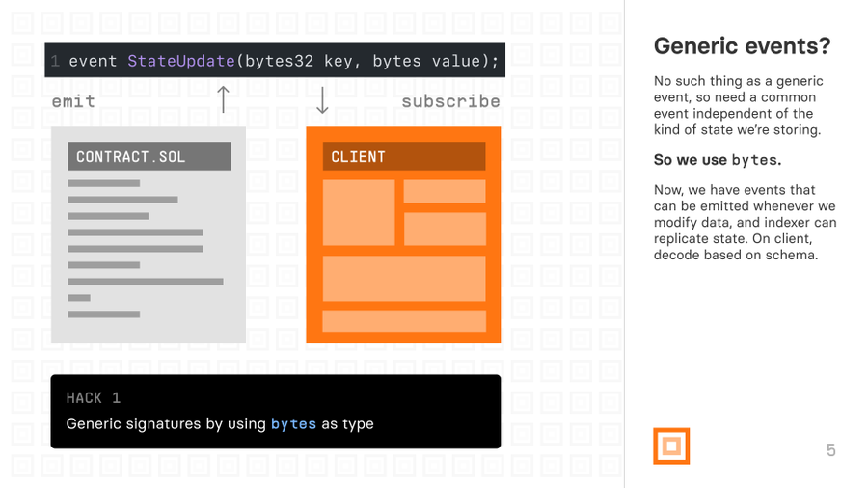Click 'Generic signatures by using' text
This screenshot has height=488, width=868.
166,423
